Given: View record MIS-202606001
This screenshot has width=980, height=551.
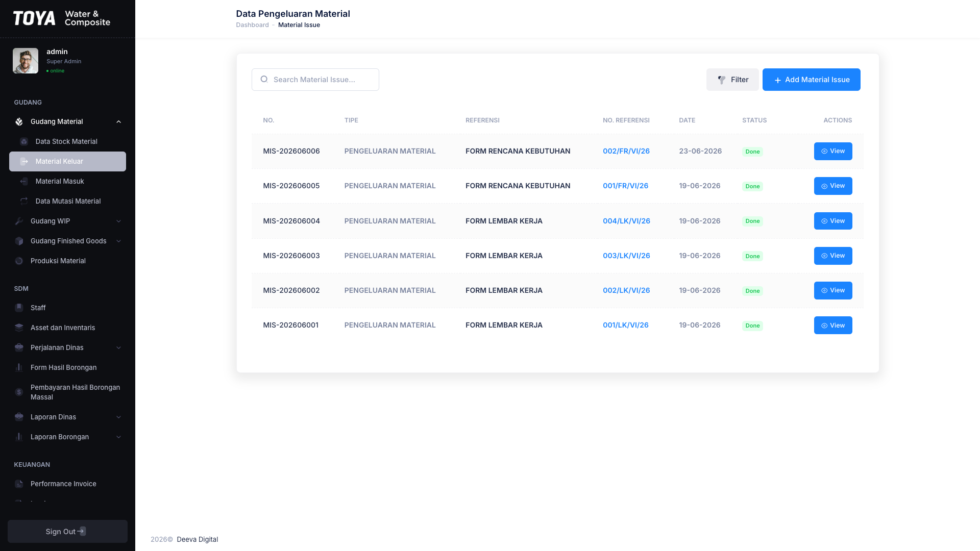Looking at the screenshot, I should click(x=833, y=325).
